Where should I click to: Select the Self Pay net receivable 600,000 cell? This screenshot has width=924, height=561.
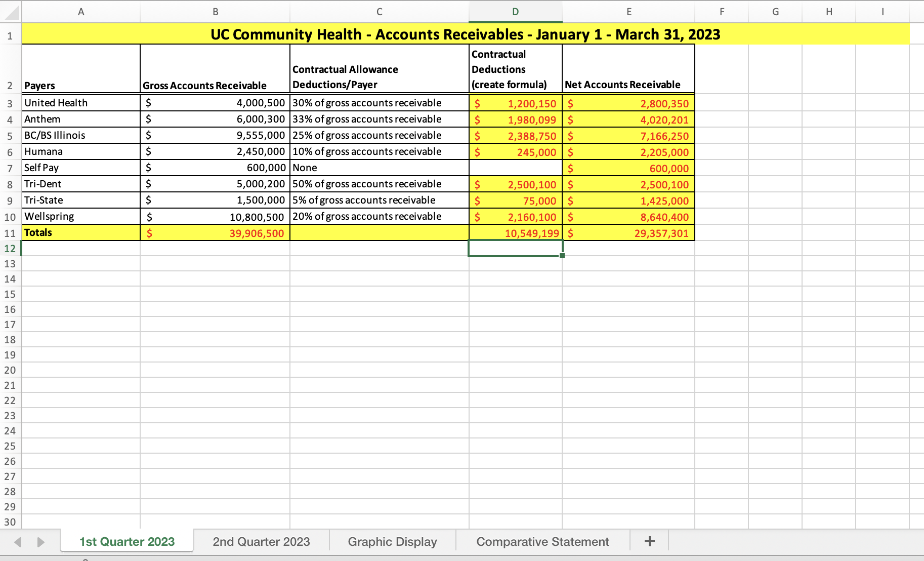point(628,168)
